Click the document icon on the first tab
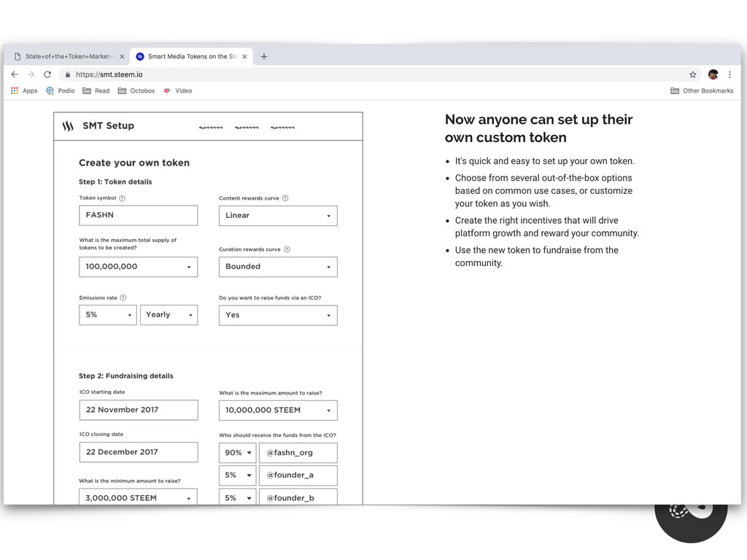Viewport: 747px width, 560px height. (x=18, y=56)
